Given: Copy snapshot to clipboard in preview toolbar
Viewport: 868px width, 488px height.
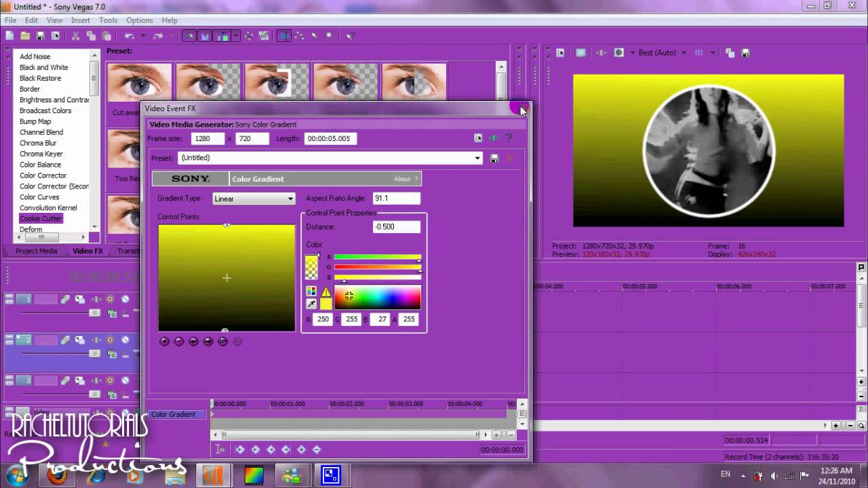Looking at the screenshot, I should [730, 52].
